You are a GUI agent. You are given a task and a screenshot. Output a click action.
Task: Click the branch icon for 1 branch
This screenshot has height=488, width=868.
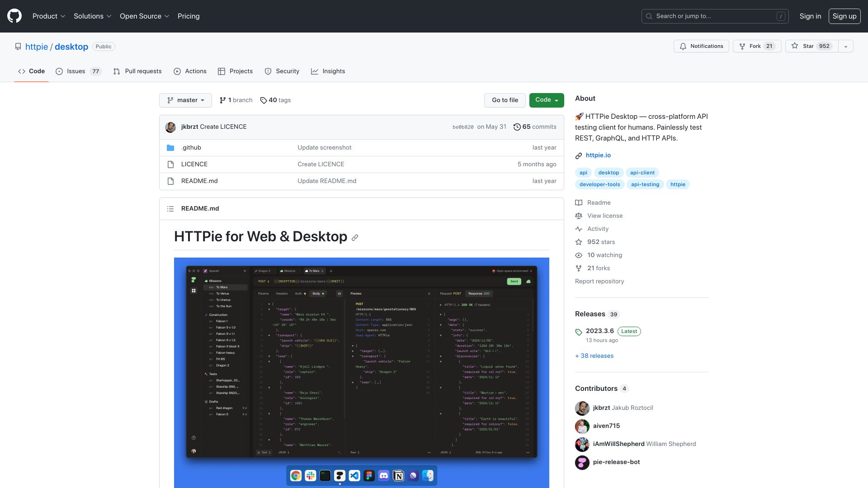click(223, 100)
